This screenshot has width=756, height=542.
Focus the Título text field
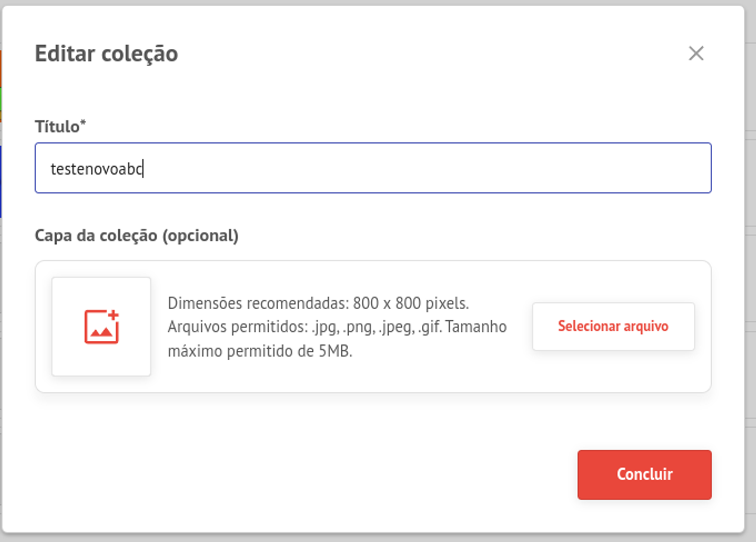373,168
